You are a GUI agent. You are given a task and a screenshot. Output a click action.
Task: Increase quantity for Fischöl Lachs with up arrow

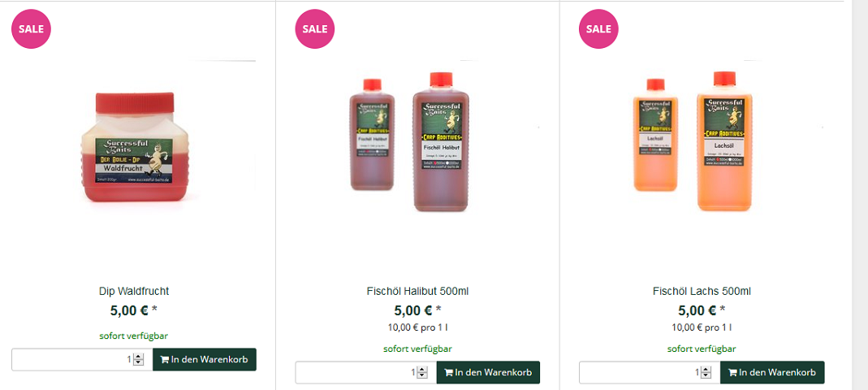point(706,369)
